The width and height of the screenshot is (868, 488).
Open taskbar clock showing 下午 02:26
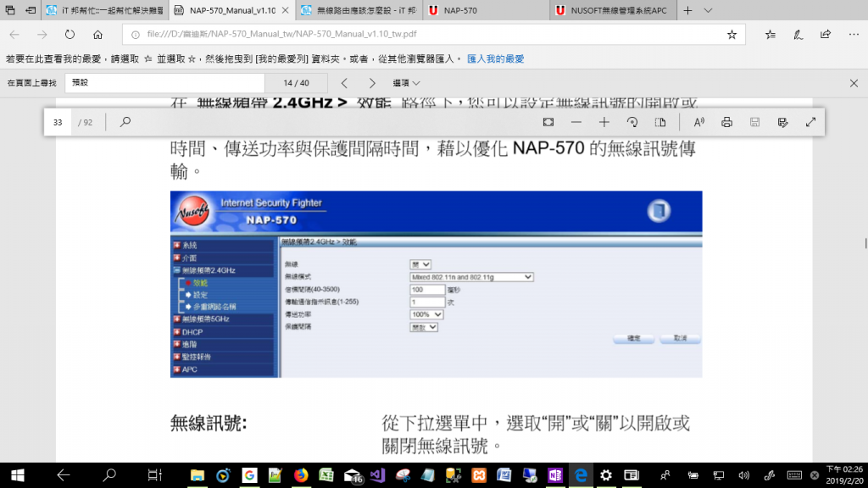pyautogui.click(x=845, y=475)
